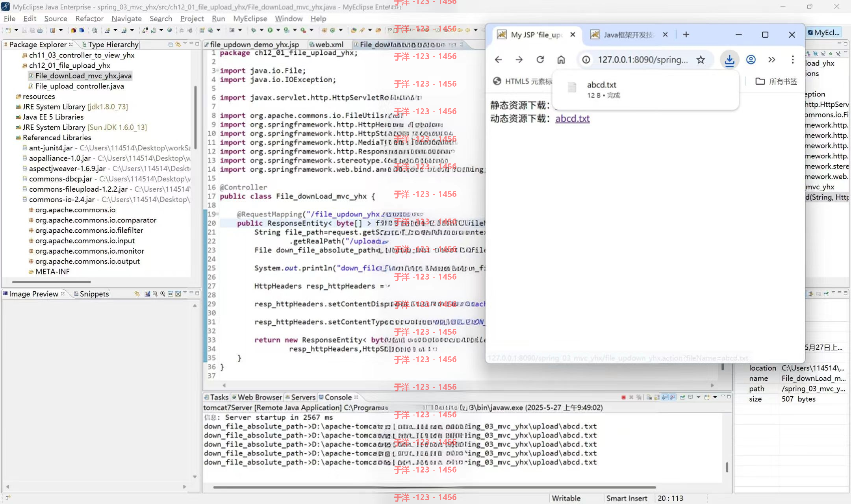Switch to file_updown_demo_yhx.jsp editor tab
The image size is (851, 504).
(252, 44)
